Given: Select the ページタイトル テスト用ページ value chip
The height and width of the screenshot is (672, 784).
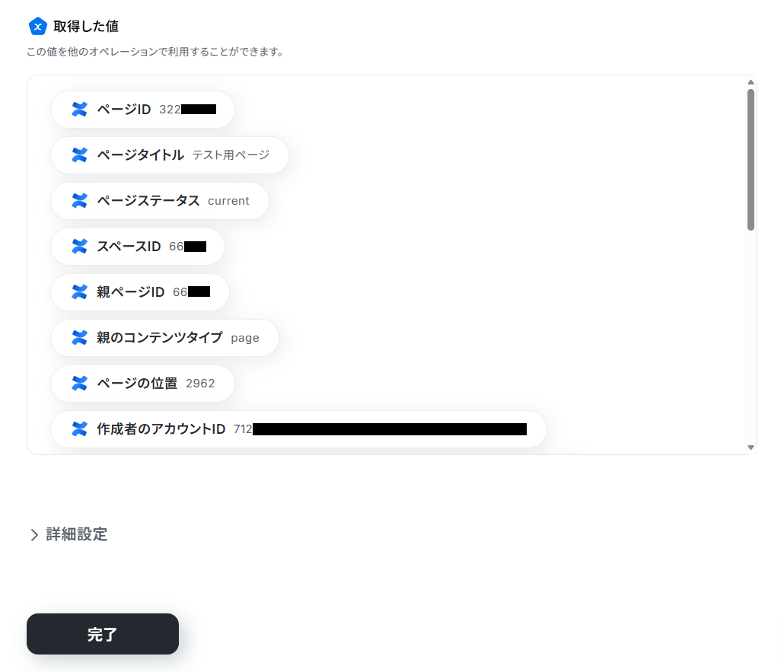Looking at the screenshot, I should coord(170,155).
